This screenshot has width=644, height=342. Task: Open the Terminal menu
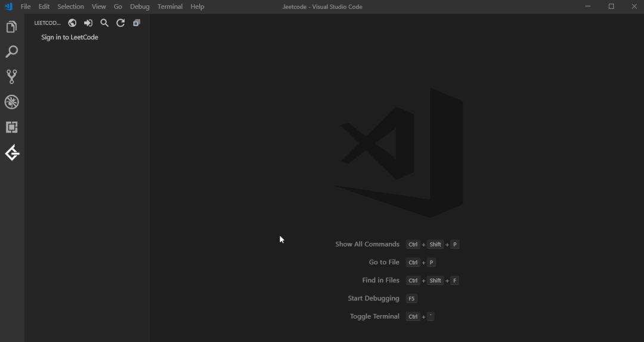pyautogui.click(x=170, y=7)
